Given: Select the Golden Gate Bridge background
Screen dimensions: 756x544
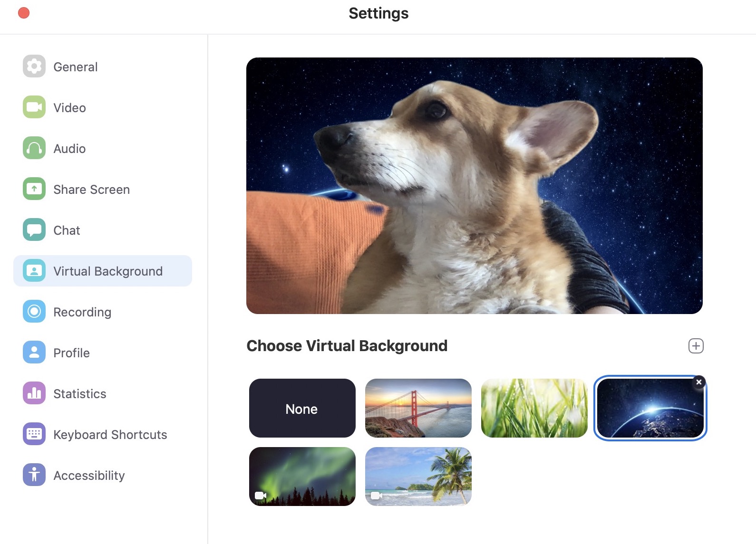Looking at the screenshot, I should (x=418, y=408).
